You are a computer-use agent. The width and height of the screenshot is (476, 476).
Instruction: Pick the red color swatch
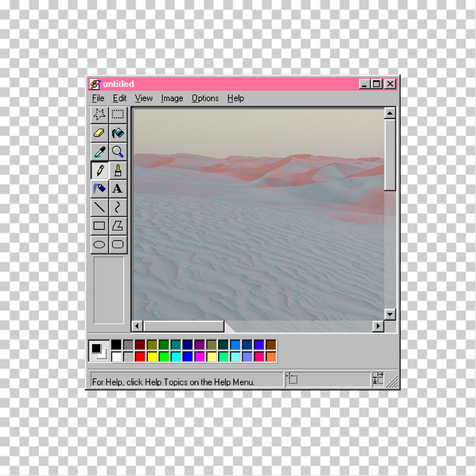point(140,357)
